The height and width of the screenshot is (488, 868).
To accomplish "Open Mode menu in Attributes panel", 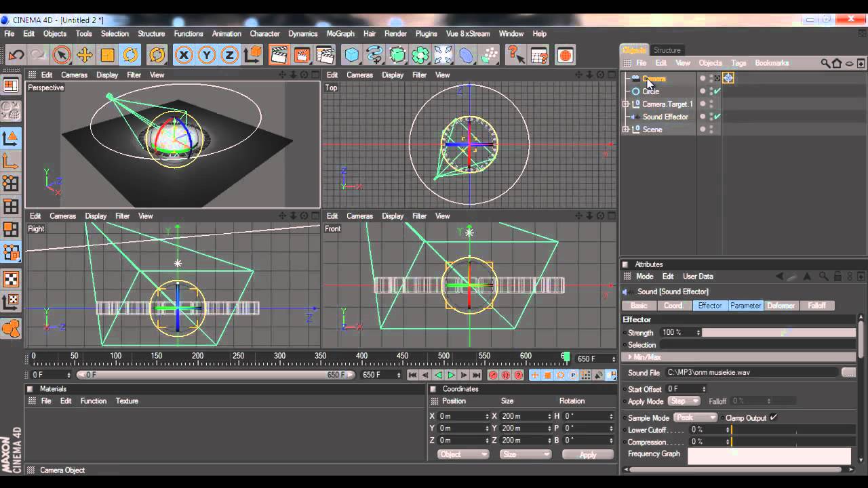I will pos(645,277).
